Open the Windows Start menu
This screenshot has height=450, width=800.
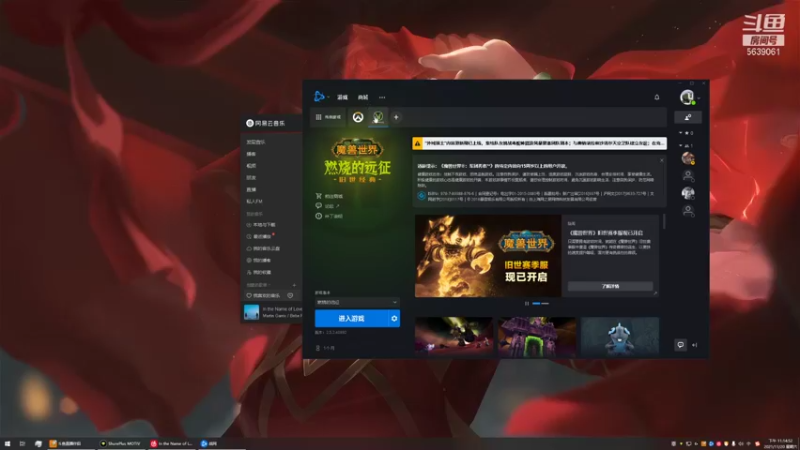click(7, 443)
